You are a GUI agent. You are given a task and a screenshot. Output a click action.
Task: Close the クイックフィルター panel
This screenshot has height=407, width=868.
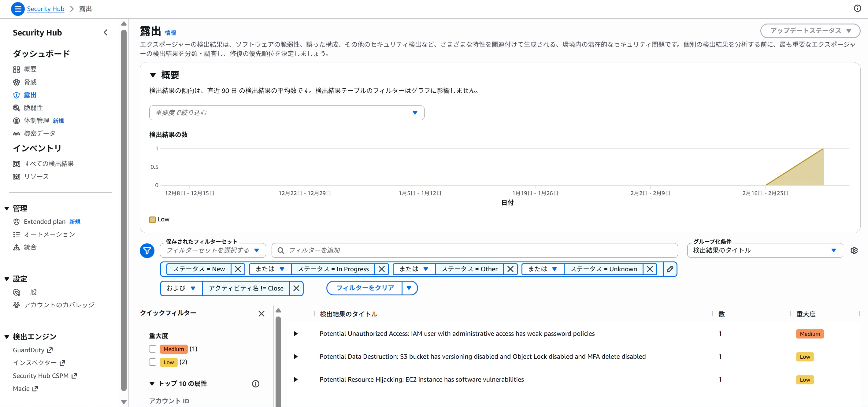point(261,313)
